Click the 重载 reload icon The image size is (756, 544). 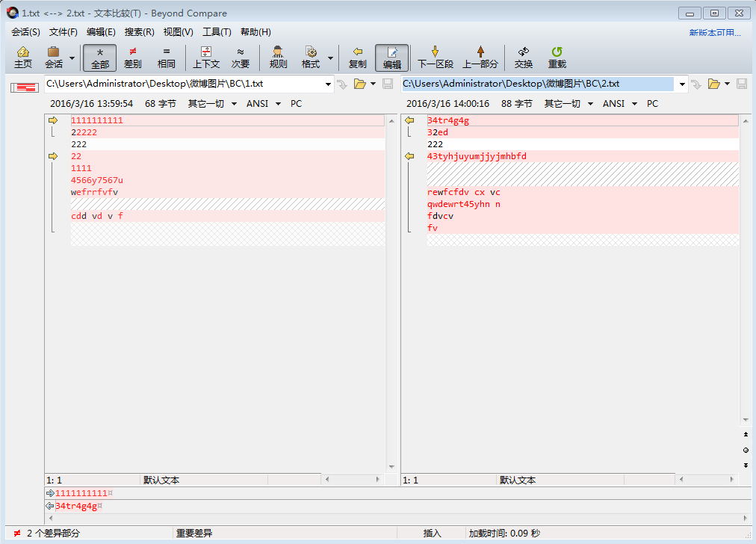(x=557, y=58)
